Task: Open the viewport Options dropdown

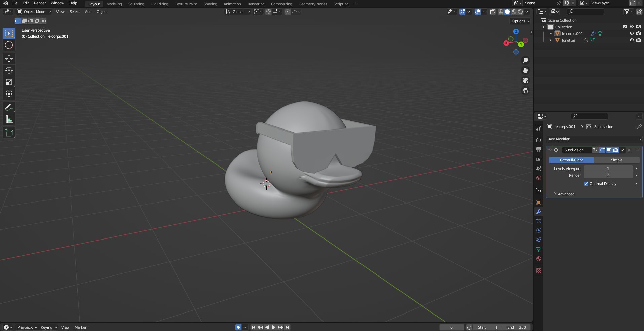Action: point(520,21)
